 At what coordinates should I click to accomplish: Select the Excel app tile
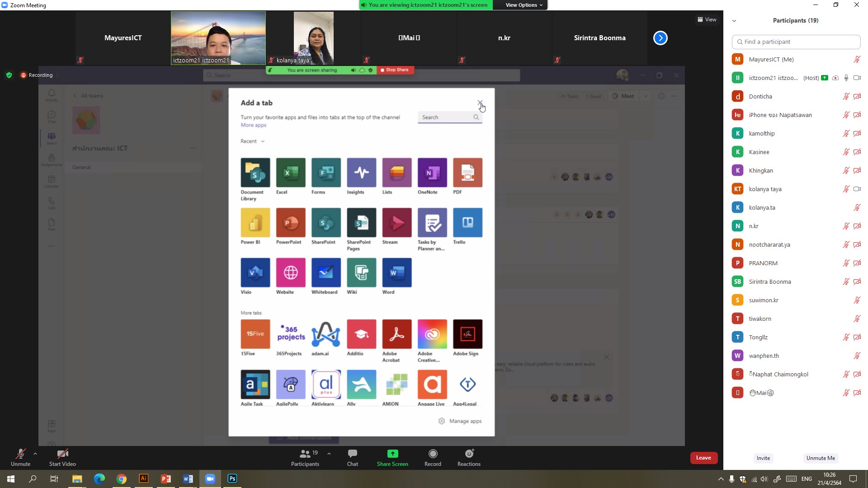[291, 173]
